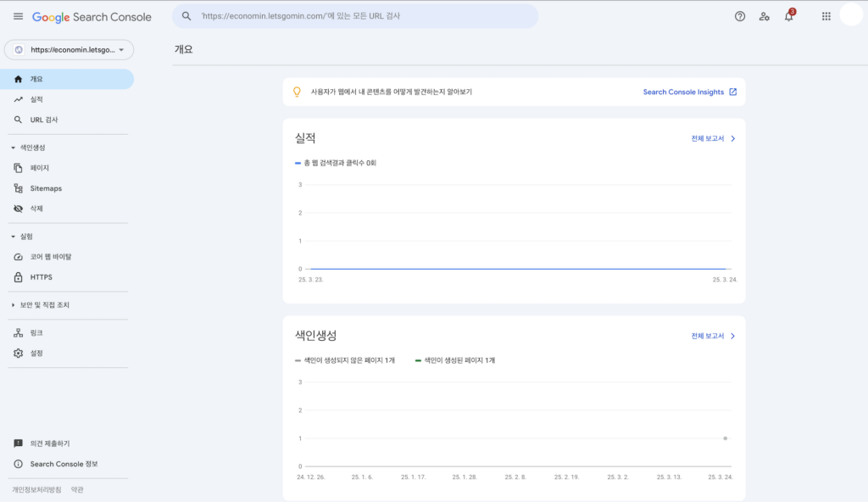The height and width of the screenshot is (502, 868).
Task: Open the Google apps grid
Action: click(826, 17)
